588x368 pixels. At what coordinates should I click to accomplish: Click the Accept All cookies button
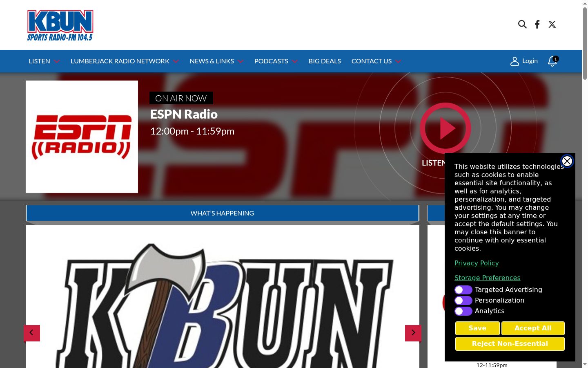533,328
